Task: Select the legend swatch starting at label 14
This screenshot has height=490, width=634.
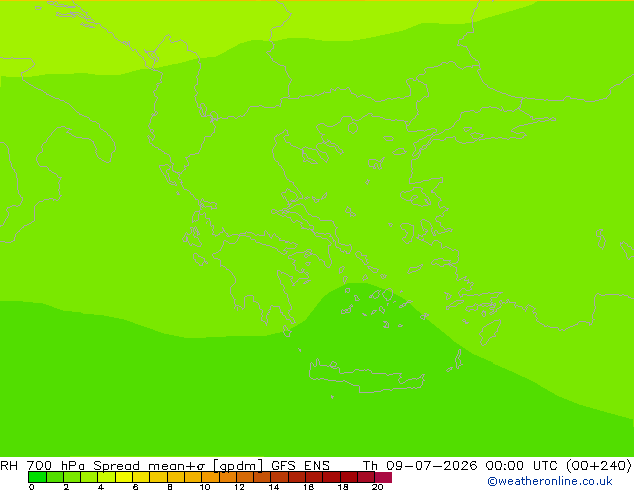Action: point(279,477)
